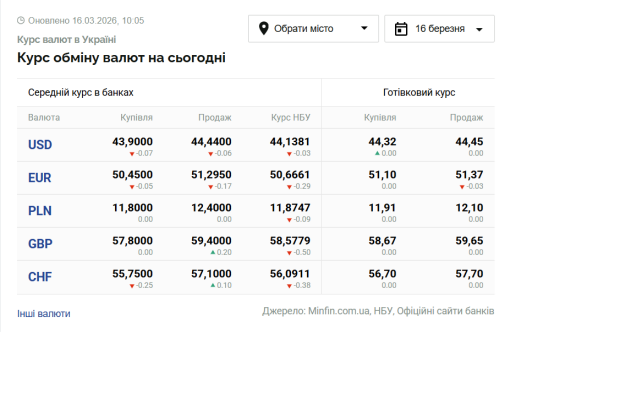Select the Готівковий курс header
The height and width of the screenshot is (404, 620).
pyautogui.click(x=419, y=92)
